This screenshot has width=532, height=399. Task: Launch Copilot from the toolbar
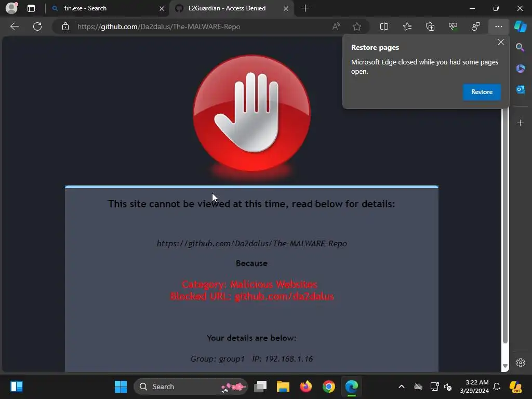tap(520, 26)
